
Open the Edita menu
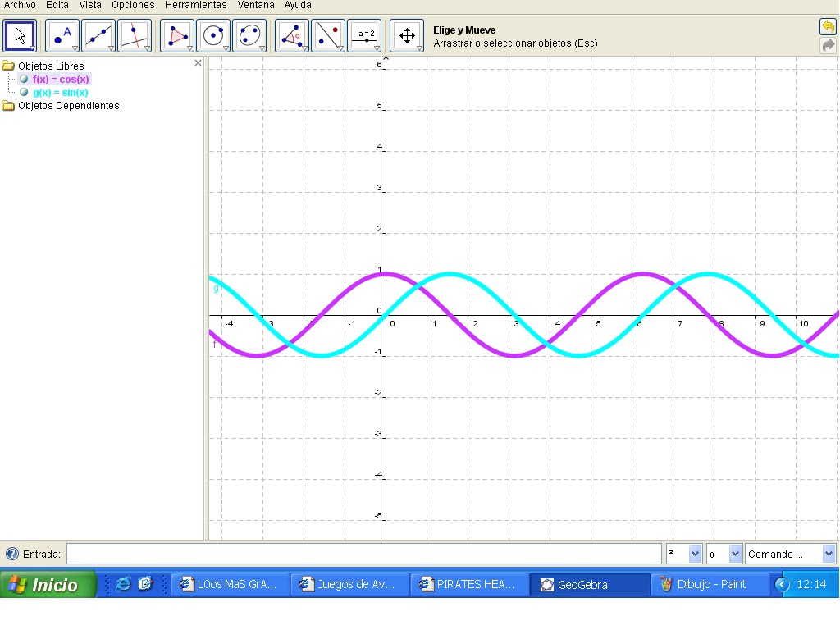click(x=57, y=6)
